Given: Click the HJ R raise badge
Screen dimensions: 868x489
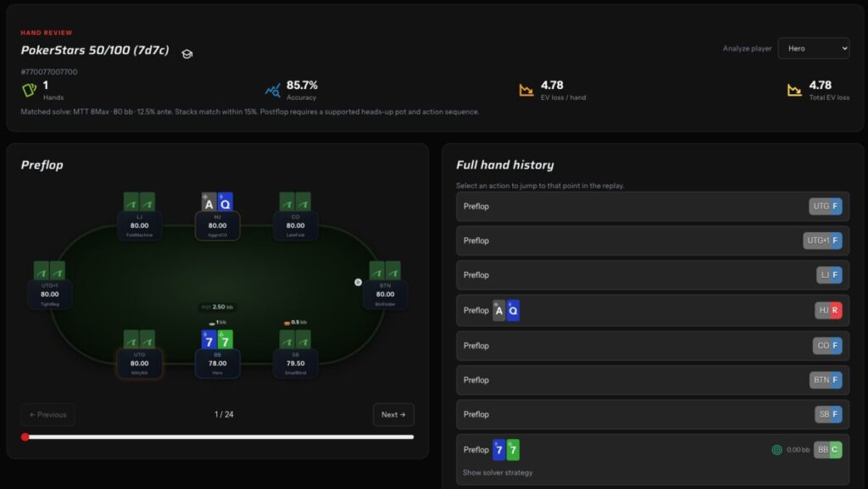Looking at the screenshot, I should [x=828, y=310].
